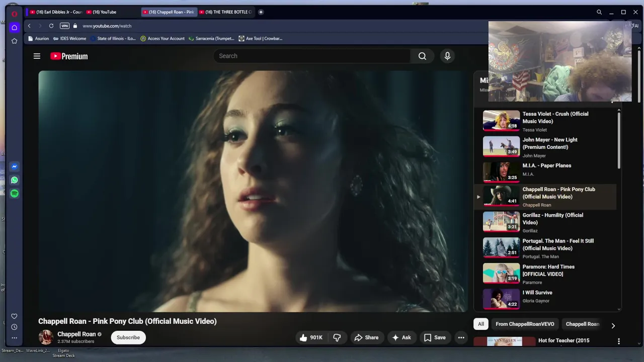The width and height of the screenshot is (644, 362).
Task: Click the search magnifier button
Action: [422, 56]
